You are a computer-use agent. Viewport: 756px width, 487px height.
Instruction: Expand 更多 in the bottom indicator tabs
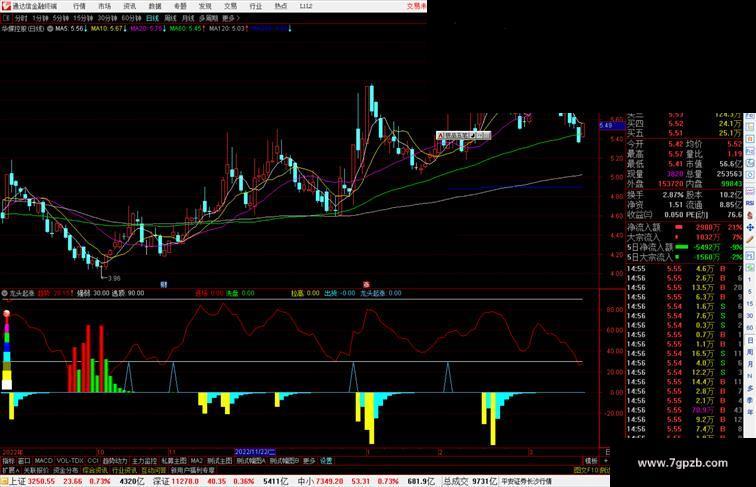click(309, 461)
